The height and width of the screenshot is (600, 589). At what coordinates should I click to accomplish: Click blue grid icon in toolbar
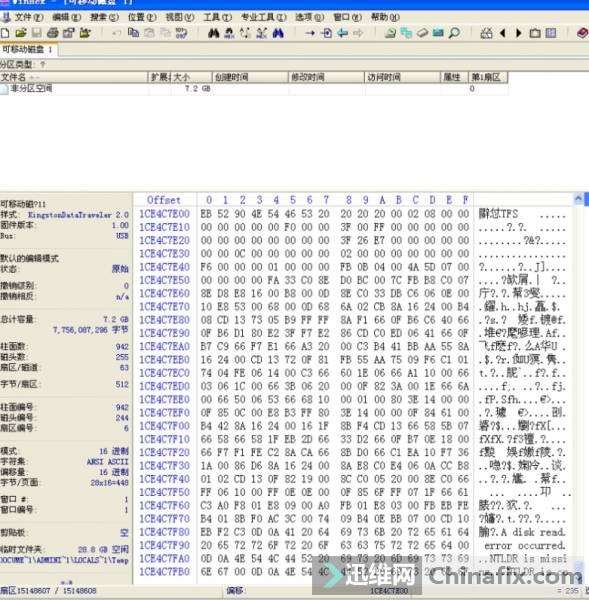click(x=551, y=33)
